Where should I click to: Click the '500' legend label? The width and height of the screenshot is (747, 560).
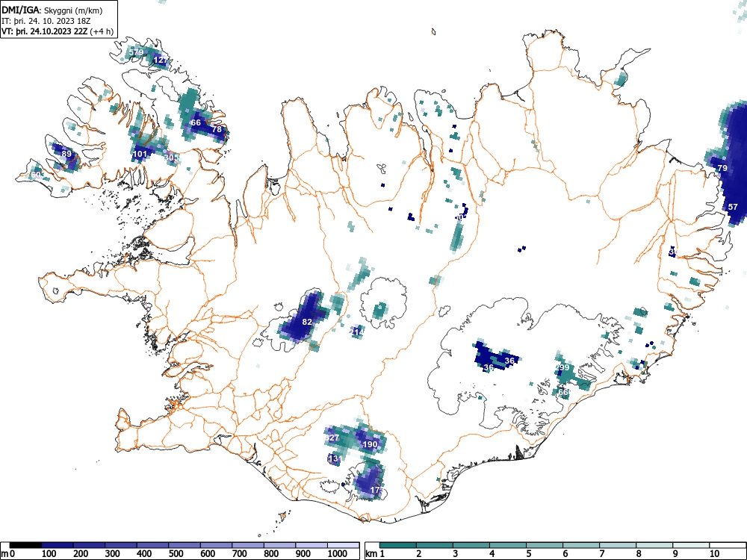tap(176, 554)
